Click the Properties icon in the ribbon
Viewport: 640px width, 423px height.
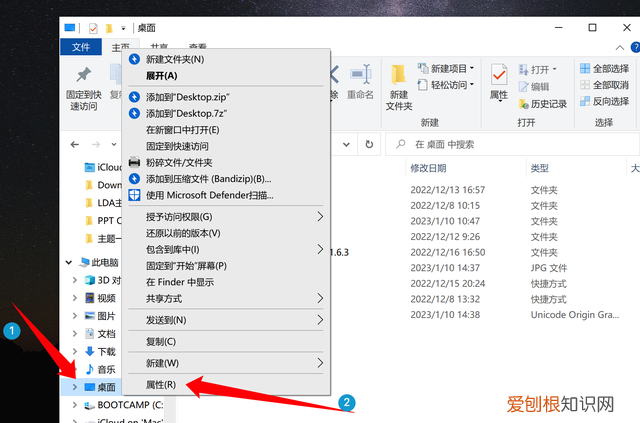coord(499,76)
